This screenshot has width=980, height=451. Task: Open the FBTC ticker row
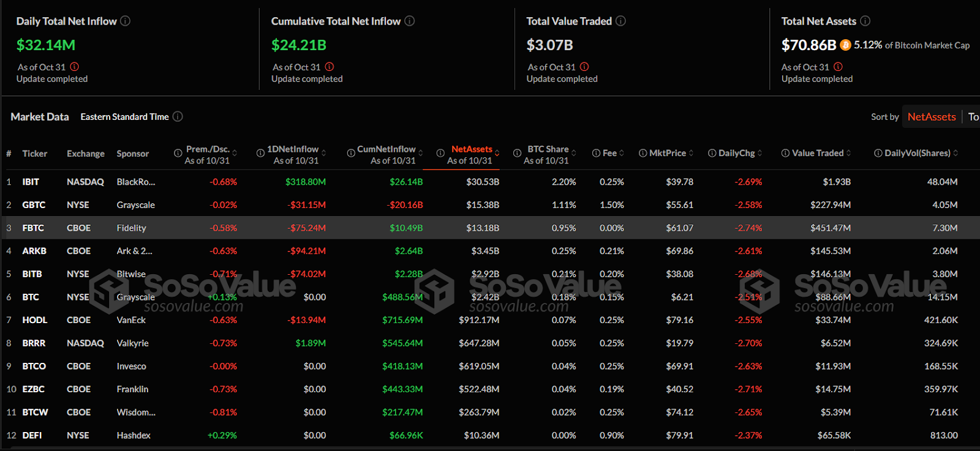point(33,228)
